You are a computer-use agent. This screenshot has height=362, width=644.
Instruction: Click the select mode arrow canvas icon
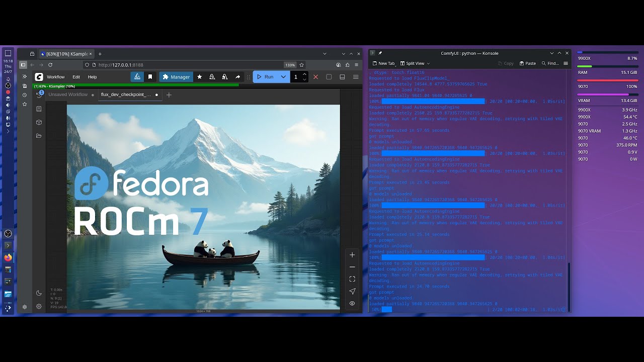352,291
